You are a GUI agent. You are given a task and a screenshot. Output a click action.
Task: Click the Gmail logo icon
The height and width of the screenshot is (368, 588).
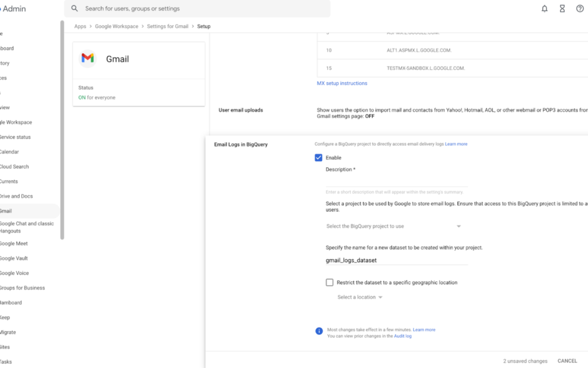pyautogui.click(x=88, y=58)
